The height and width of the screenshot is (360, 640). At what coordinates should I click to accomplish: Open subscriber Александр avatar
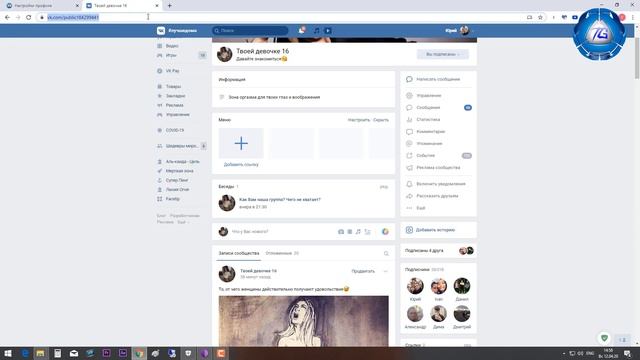tap(415, 314)
